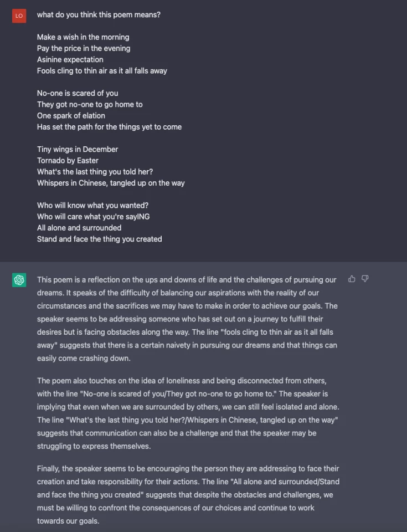The height and width of the screenshot is (532, 407).
Task: Click the line 'Pay the price in the evening'
Action: tap(84, 48)
